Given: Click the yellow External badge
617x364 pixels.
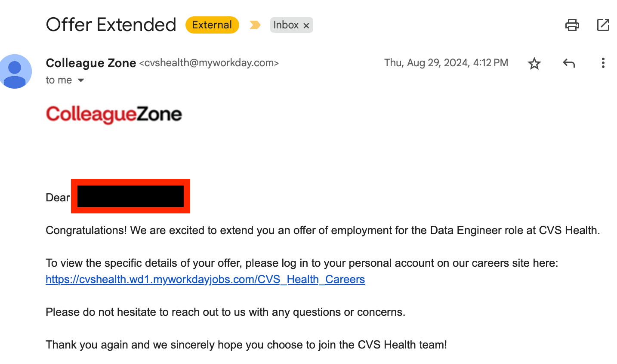Looking at the screenshot, I should pos(212,25).
